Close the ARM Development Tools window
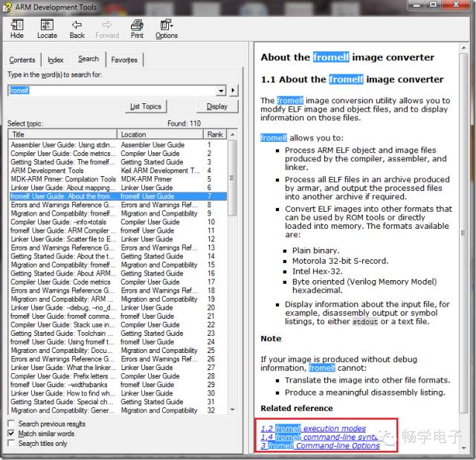Screen dimensions: 476x460 (x=456, y=5)
